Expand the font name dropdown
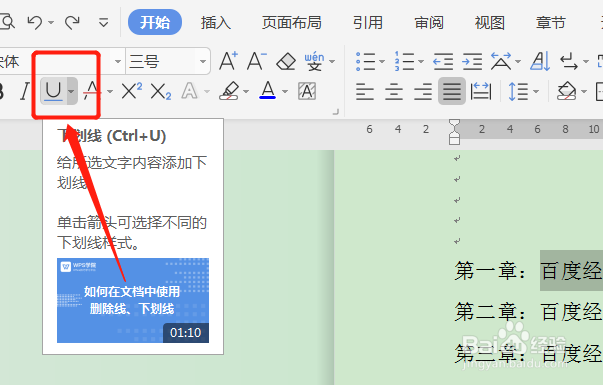The height and width of the screenshot is (385, 603). point(118,61)
